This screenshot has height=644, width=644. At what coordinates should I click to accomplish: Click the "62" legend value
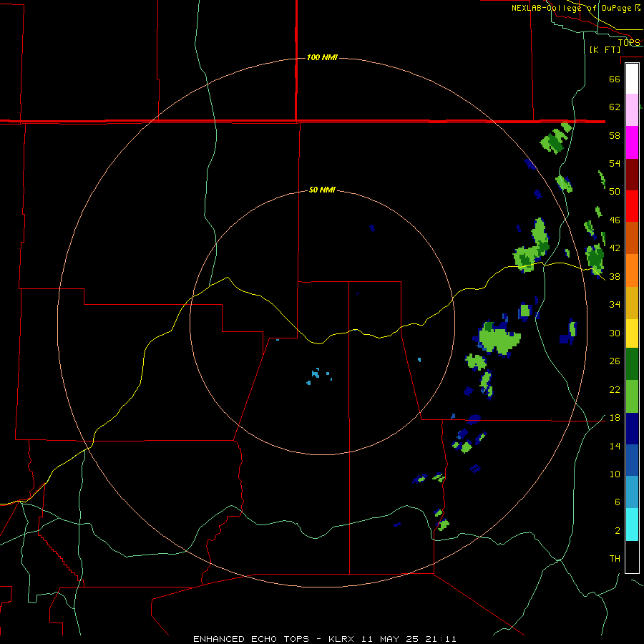(615, 107)
